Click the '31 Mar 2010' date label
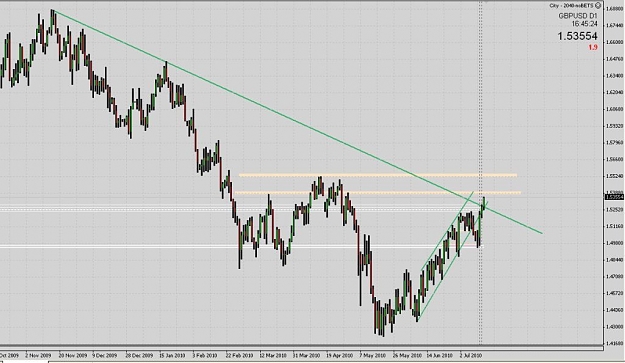This screenshot has width=625, height=363. (306, 355)
